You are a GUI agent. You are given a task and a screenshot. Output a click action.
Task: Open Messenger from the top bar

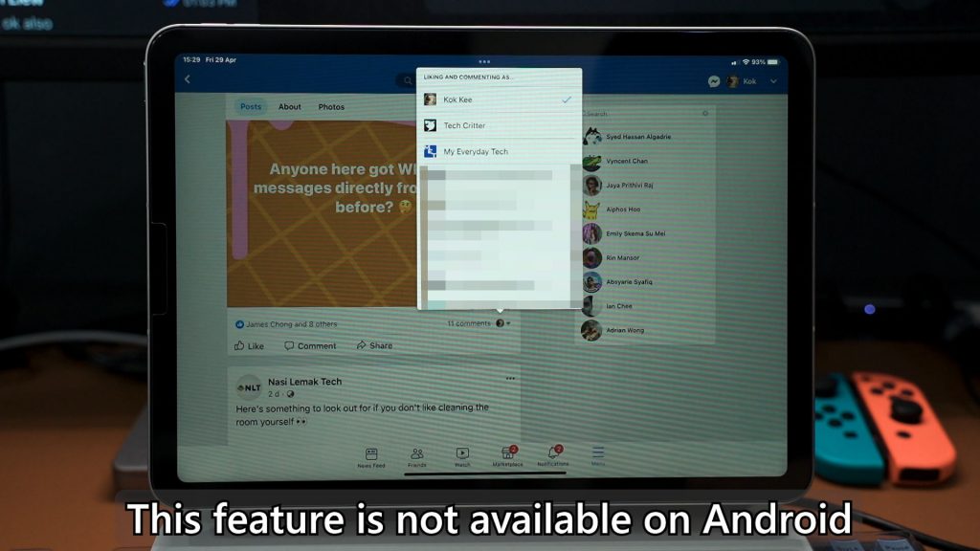click(714, 81)
